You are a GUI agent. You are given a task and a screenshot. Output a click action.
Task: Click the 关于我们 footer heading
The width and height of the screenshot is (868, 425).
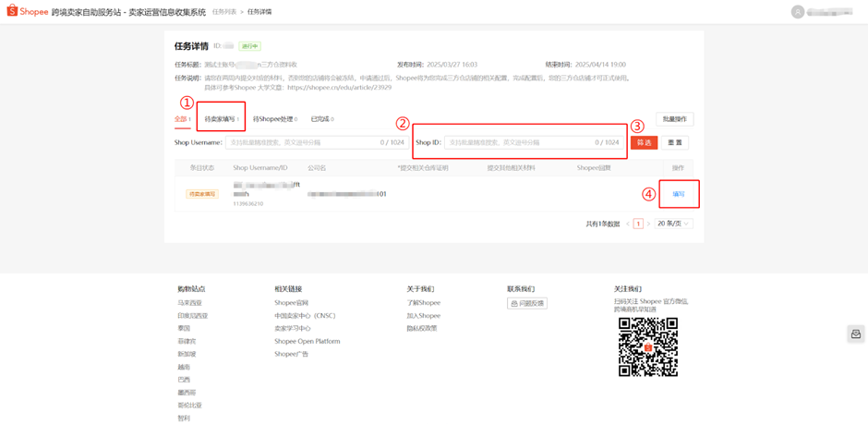(421, 288)
